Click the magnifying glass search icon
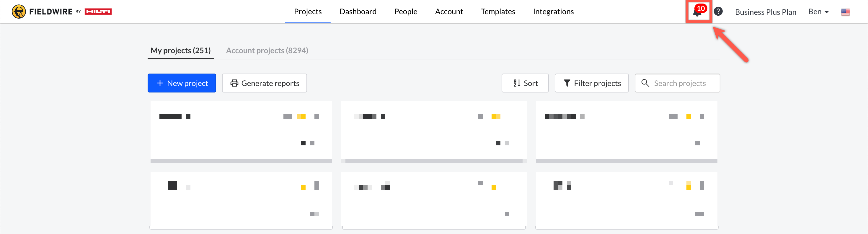The height and width of the screenshot is (234, 868). point(645,83)
